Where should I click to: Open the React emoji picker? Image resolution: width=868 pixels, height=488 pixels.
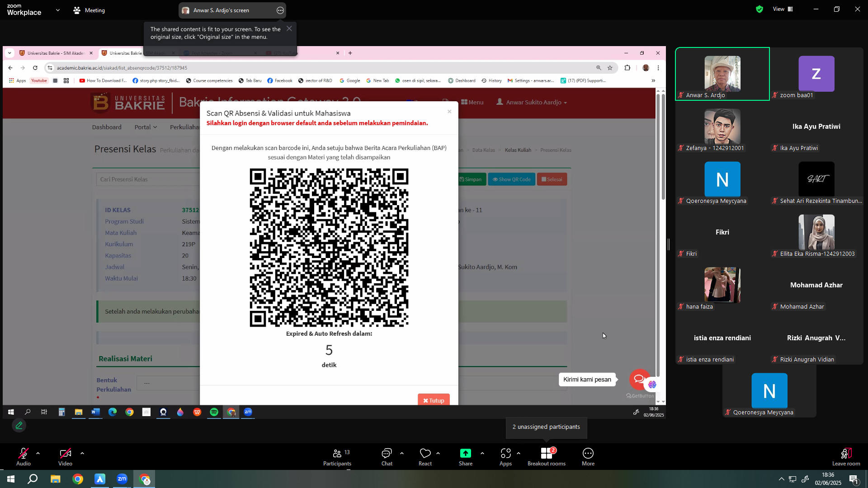click(425, 456)
